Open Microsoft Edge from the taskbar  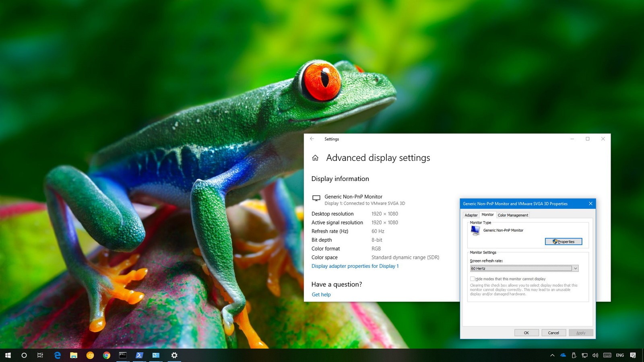click(58, 355)
